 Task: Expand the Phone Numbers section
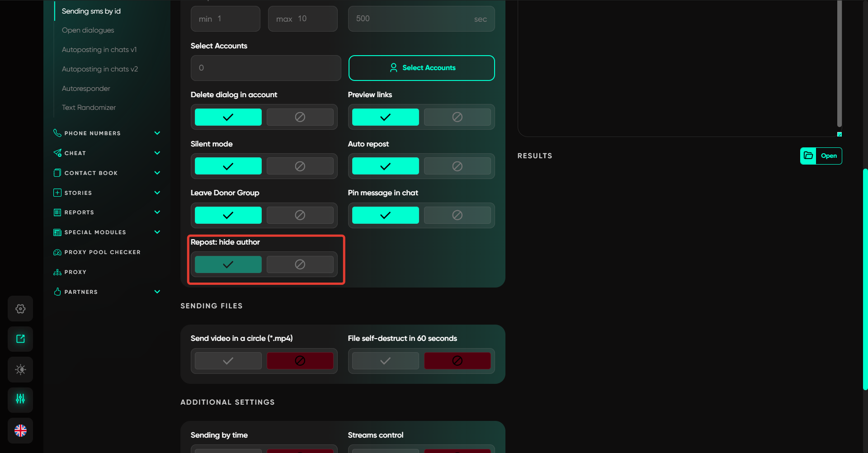157,133
